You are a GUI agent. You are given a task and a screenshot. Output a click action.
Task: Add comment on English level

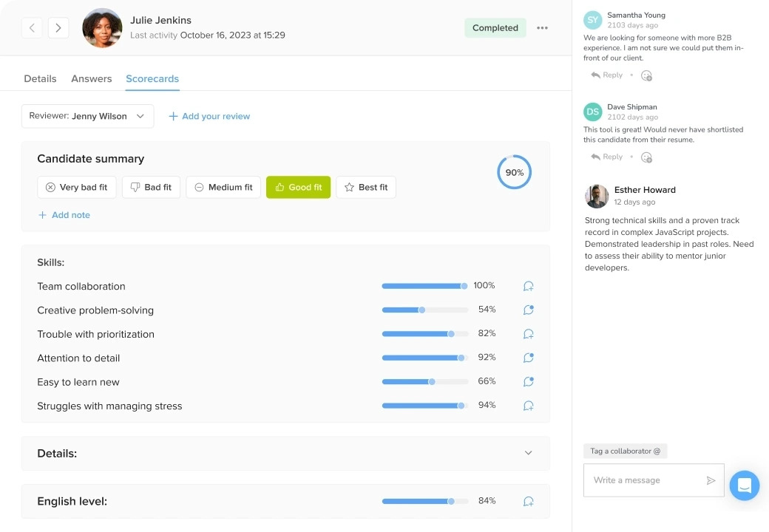528,501
